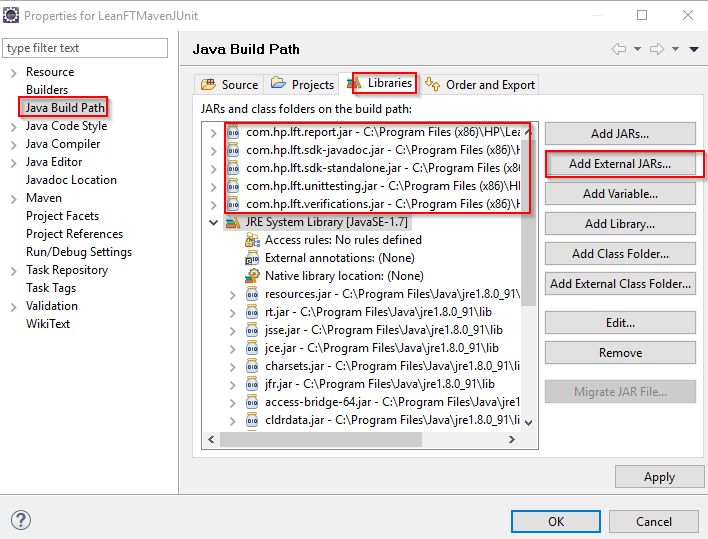Click the jsse.jar jar icon
Viewport: 708px width, 539px height.
(252, 330)
